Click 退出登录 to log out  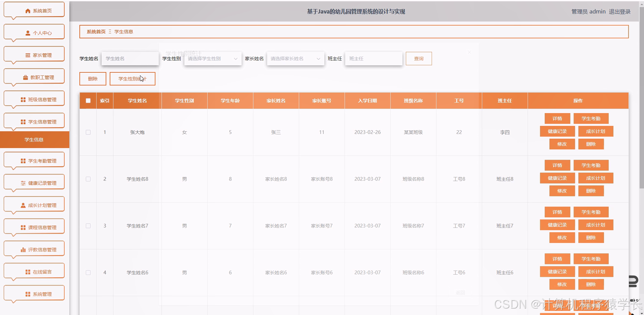[619, 11]
